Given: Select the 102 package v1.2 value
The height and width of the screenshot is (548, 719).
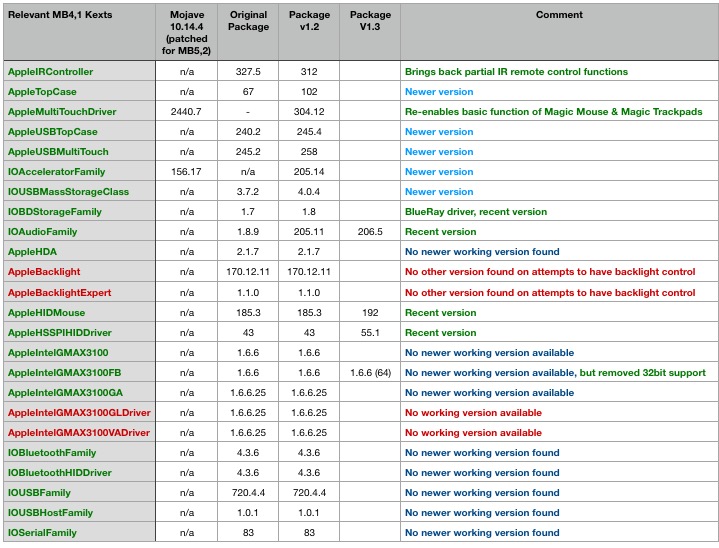Looking at the screenshot, I should [x=309, y=92].
